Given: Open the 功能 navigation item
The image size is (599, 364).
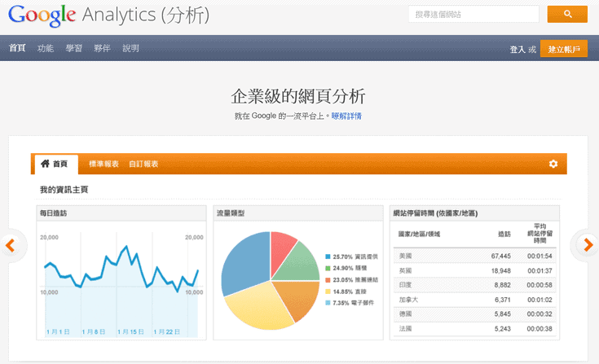Looking at the screenshot, I should (x=46, y=48).
